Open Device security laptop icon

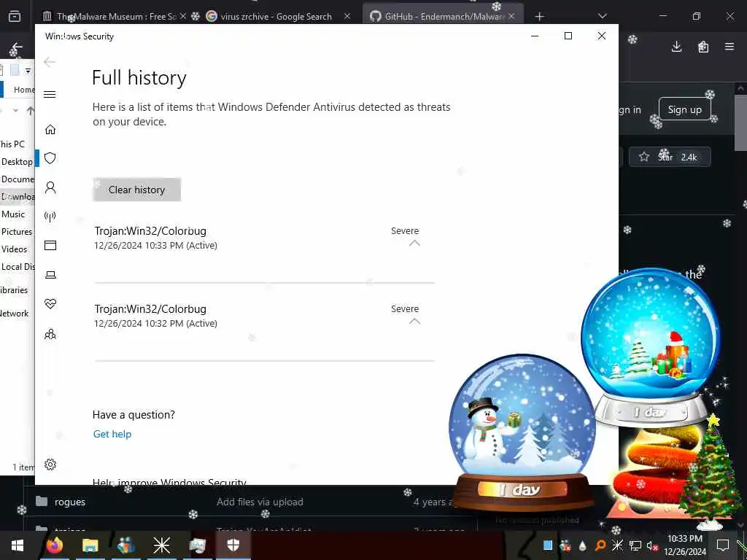(x=50, y=275)
